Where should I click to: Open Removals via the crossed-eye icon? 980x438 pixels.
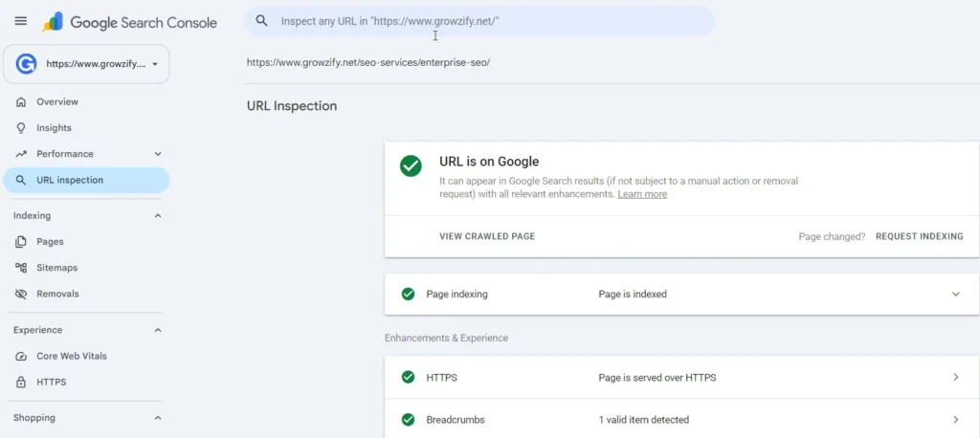tap(21, 294)
